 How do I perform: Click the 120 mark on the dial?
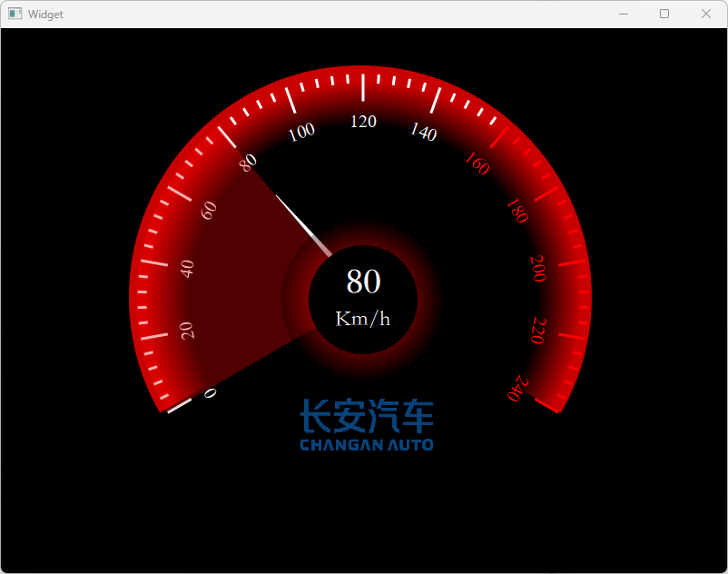click(x=363, y=122)
